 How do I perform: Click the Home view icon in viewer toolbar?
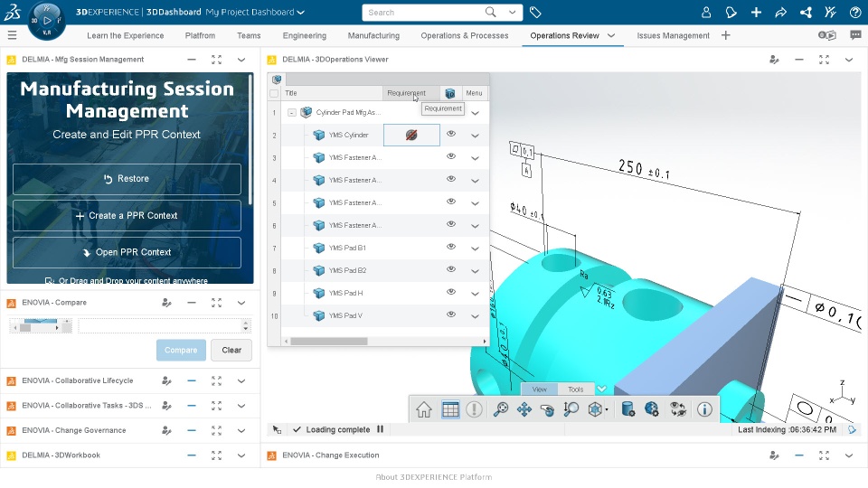coord(424,409)
